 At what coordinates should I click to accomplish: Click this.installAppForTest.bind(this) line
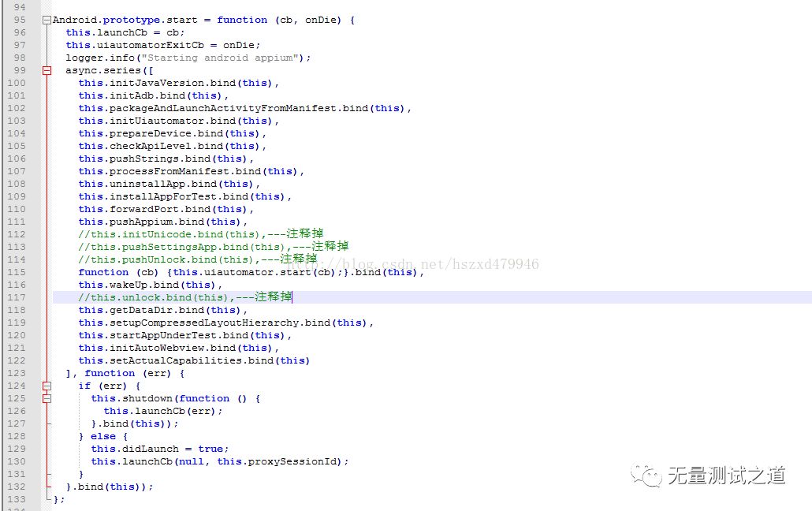[x=185, y=196]
